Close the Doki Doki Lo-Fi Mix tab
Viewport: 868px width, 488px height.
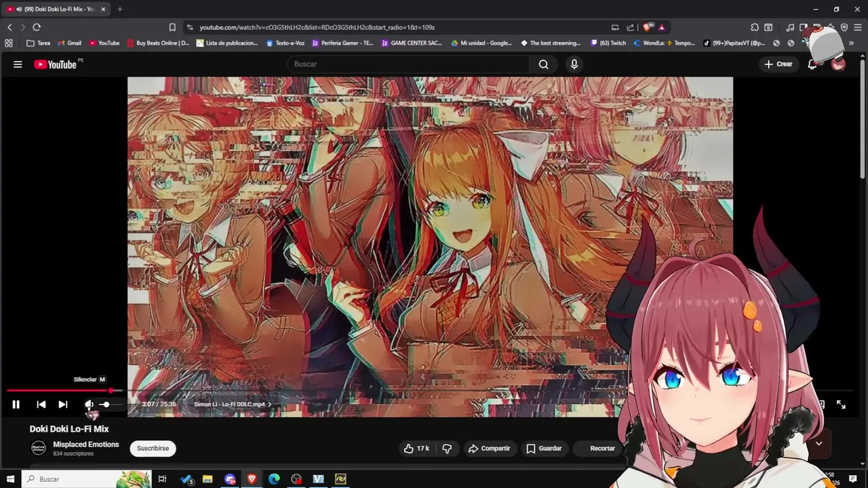(103, 9)
